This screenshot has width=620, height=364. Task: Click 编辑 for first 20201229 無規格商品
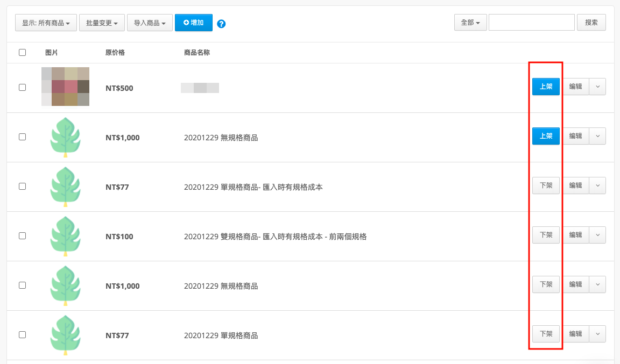[x=576, y=136]
